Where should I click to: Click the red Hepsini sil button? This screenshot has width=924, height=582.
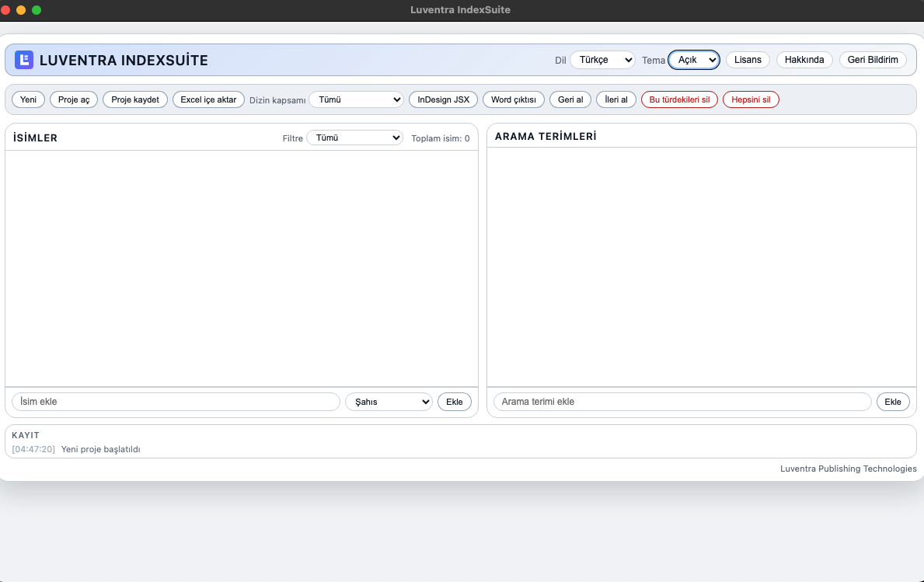751,99
